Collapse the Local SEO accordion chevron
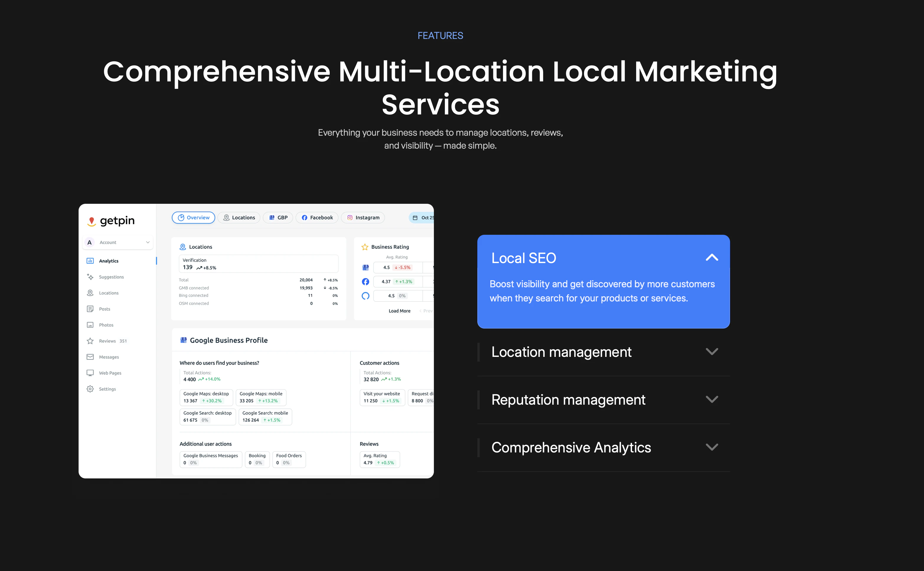Image resolution: width=924 pixels, height=571 pixels. 712,258
